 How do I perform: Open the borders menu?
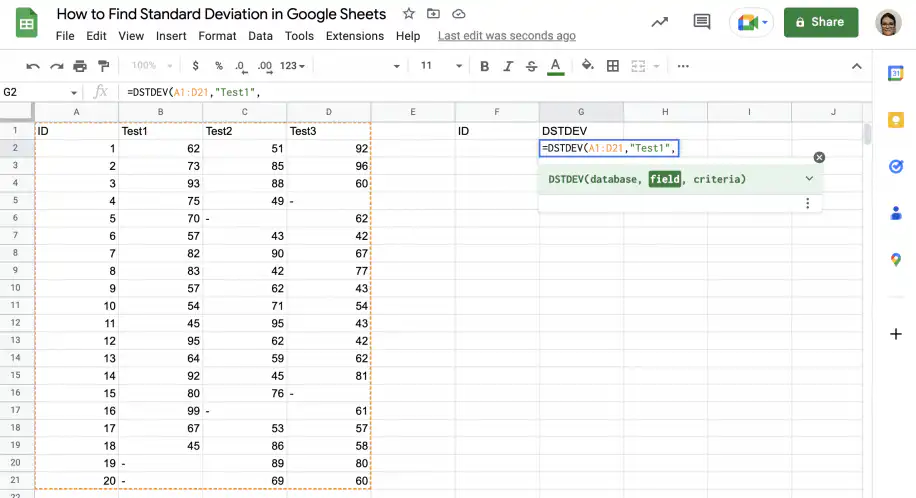point(613,66)
